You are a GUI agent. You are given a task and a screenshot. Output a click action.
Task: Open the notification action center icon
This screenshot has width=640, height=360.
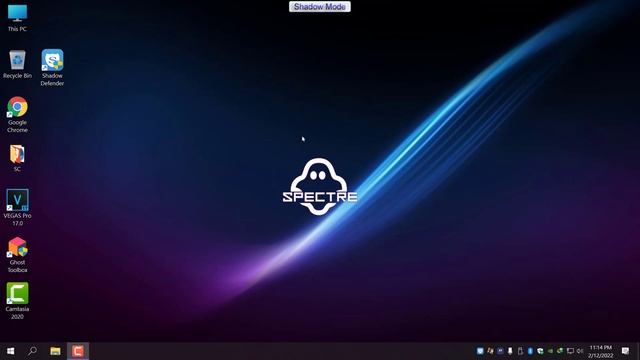[x=625, y=351]
